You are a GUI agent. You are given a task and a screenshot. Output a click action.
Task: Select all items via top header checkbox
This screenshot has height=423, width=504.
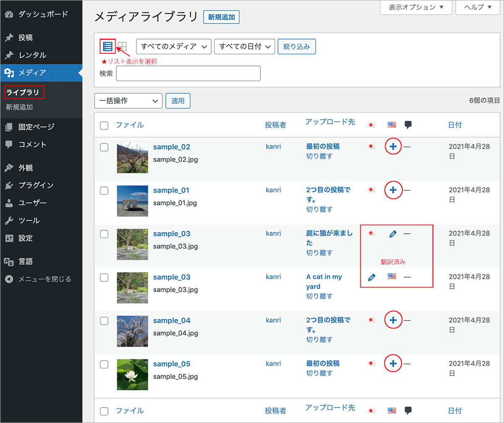coord(104,125)
